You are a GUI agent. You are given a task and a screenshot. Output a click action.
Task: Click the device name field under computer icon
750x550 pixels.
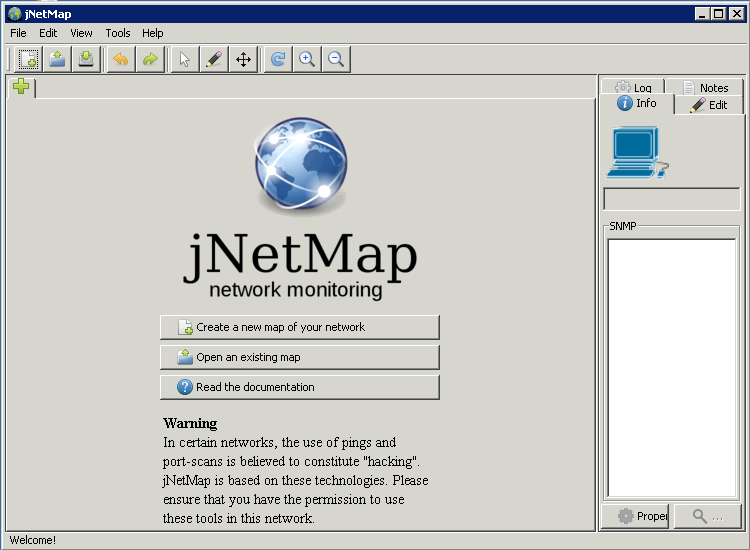(x=671, y=199)
